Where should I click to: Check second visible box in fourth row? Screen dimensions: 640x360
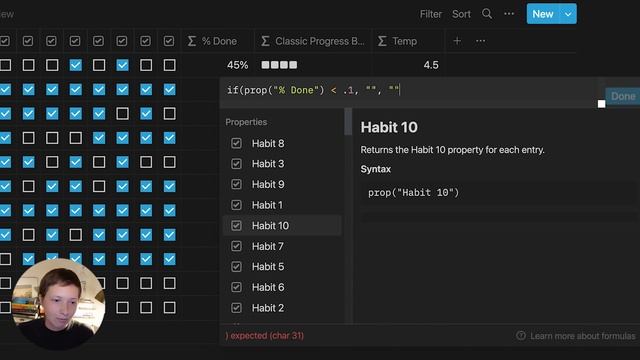pyautogui.click(x=29, y=138)
